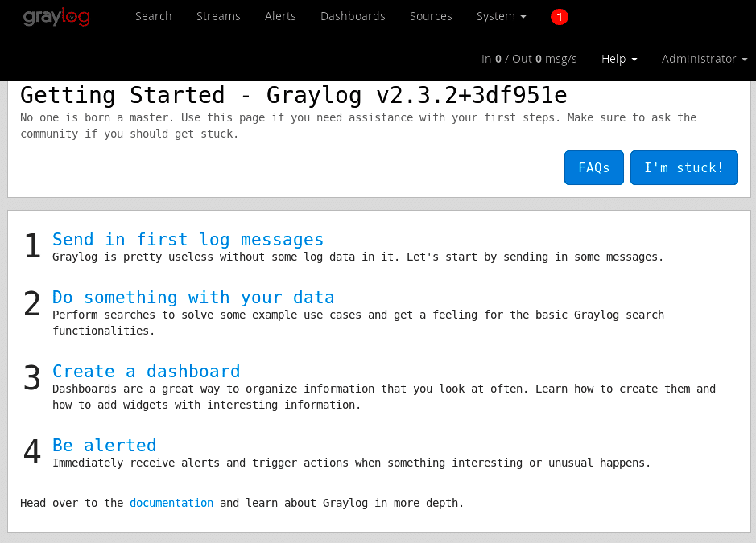This screenshot has width=756, height=543.
Task: Click the 'Be alerted' link
Action: point(104,445)
